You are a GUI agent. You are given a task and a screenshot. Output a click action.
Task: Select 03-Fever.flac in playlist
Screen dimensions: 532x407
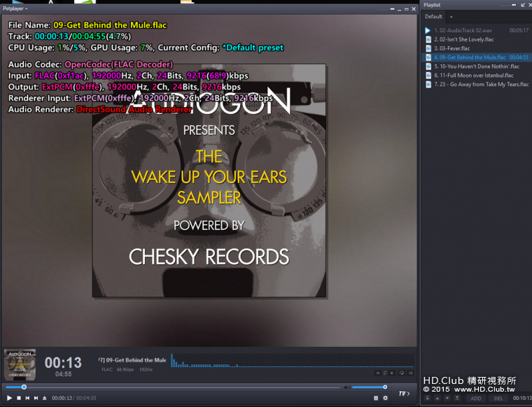coord(477,48)
